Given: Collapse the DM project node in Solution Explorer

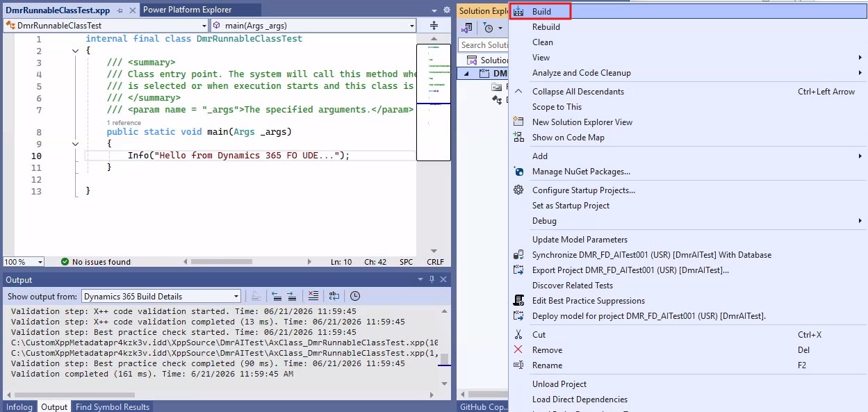Looking at the screenshot, I should (x=466, y=74).
